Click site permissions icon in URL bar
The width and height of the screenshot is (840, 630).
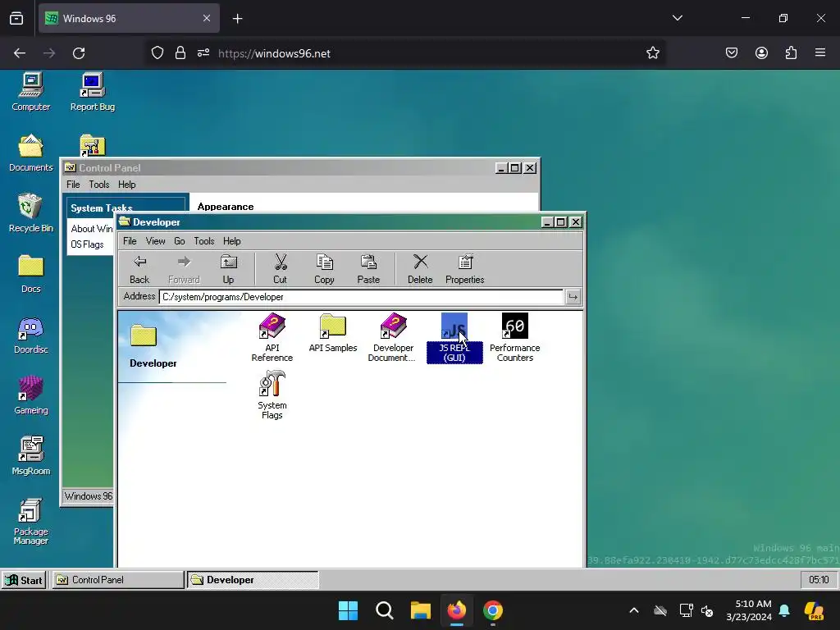203,53
